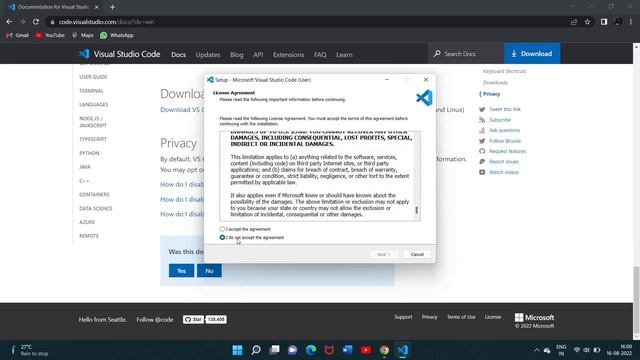The width and height of the screenshot is (640, 360).
Task: Click the Twitter icon beside Follow @code
Action: (482, 141)
